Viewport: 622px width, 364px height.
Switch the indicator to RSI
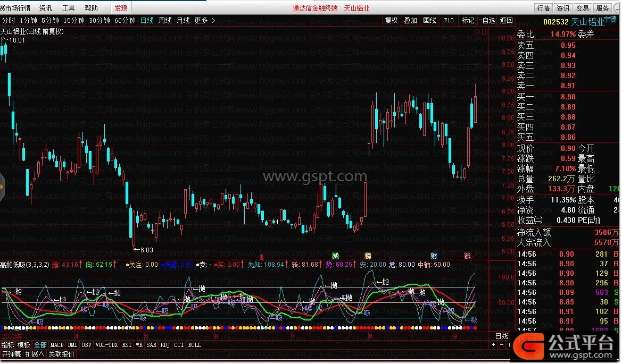click(x=127, y=345)
